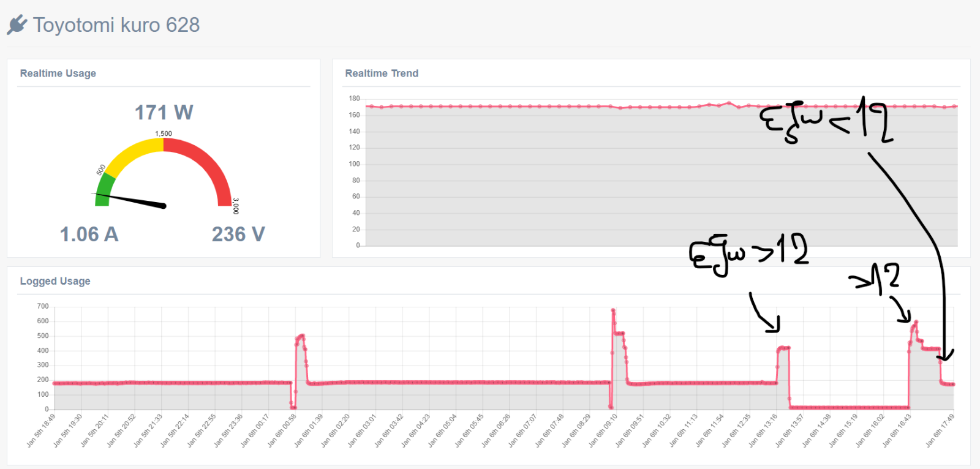The height and width of the screenshot is (469, 980).
Task: Click the last data point of Realtime Trend line
Action: (x=955, y=107)
